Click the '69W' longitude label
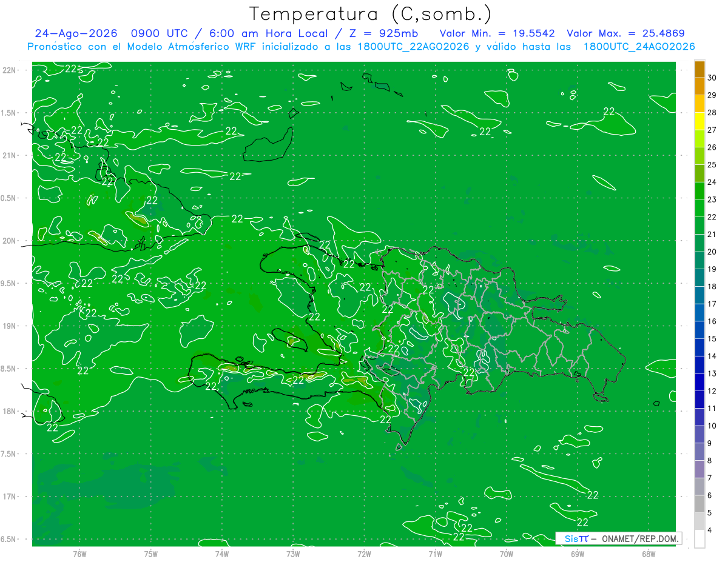728x562 pixels. 578,554
